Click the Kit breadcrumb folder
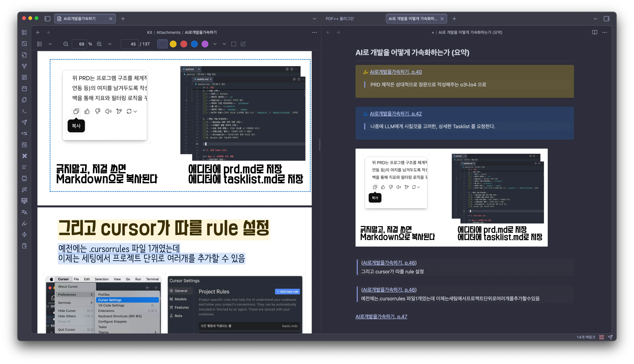This screenshot has width=634, height=364. click(149, 32)
